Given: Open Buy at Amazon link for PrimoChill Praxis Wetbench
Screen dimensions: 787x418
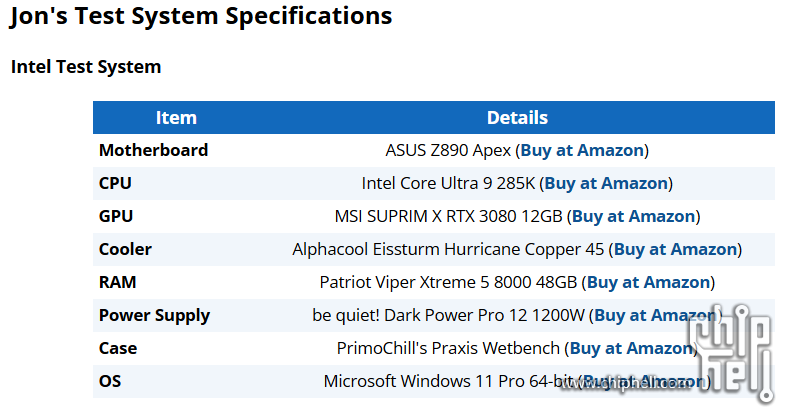Looking at the screenshot, I should [631, 348].
